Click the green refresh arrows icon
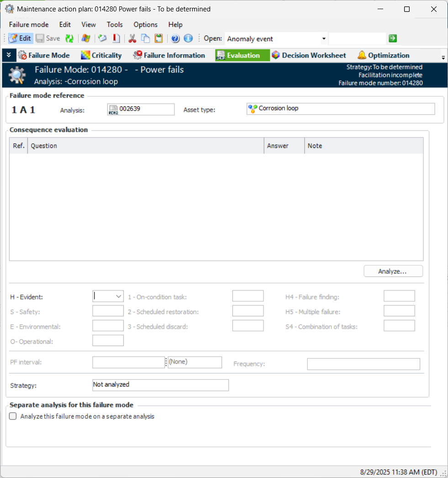448x478 pixels. click(x=69, y=38)
